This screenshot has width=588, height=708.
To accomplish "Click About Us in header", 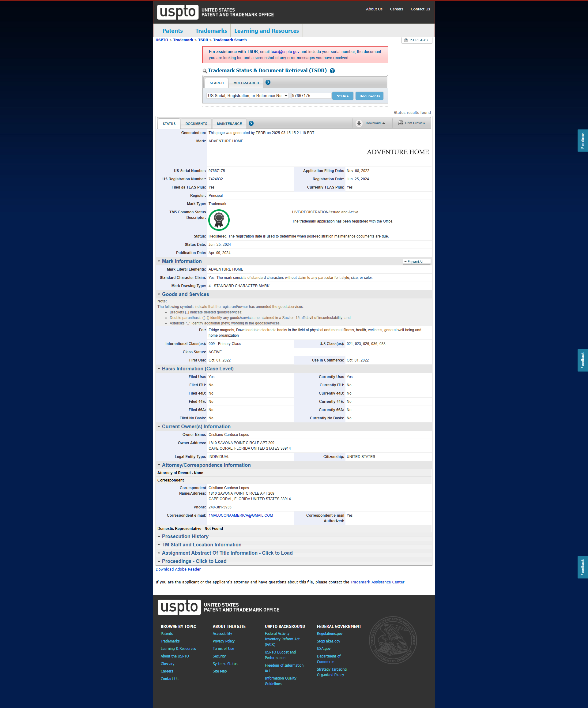I will tap(374, 9).
